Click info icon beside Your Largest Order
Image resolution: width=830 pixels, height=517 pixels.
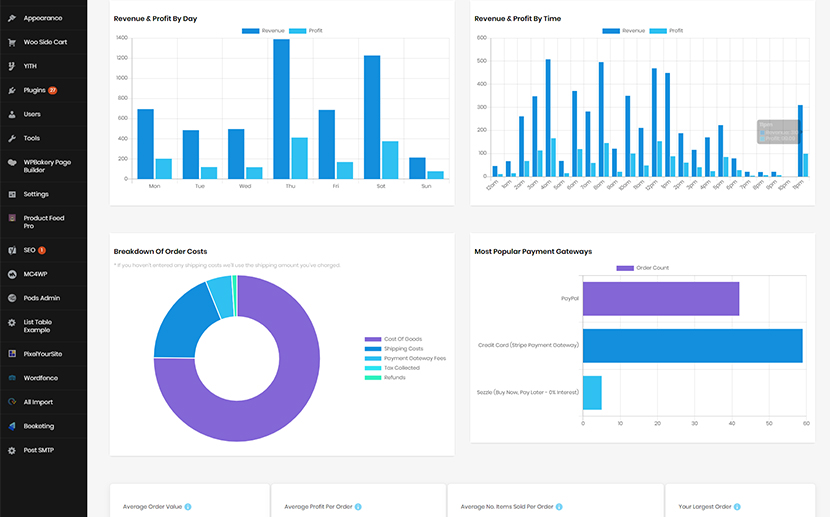point(737,507)
